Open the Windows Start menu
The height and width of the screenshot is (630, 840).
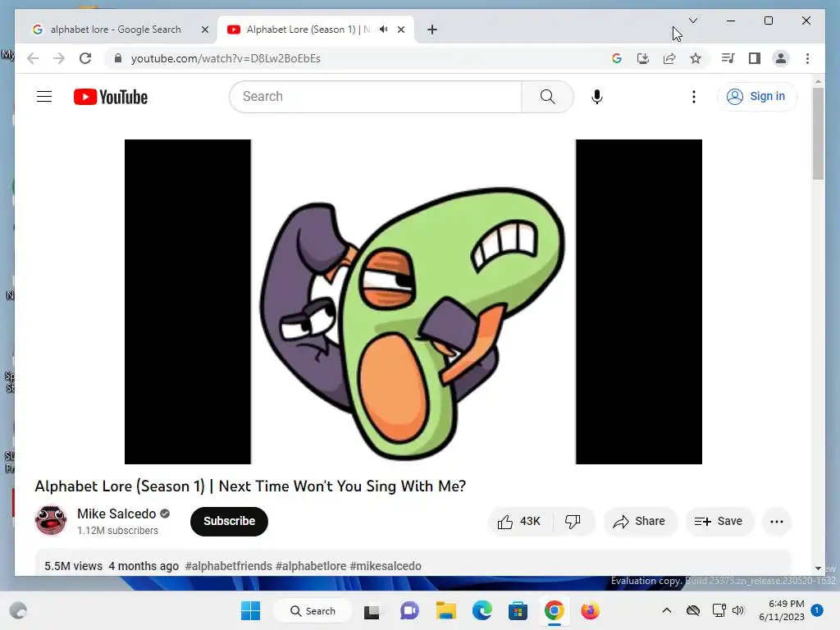coord(251,610)
